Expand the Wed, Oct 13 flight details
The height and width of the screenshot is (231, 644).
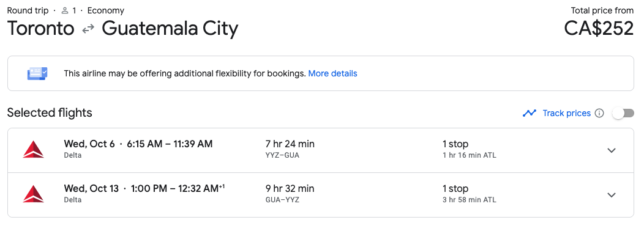tap(612, 195)
